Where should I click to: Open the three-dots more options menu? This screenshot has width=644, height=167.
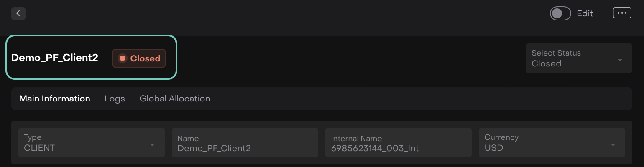click(622, 13)
